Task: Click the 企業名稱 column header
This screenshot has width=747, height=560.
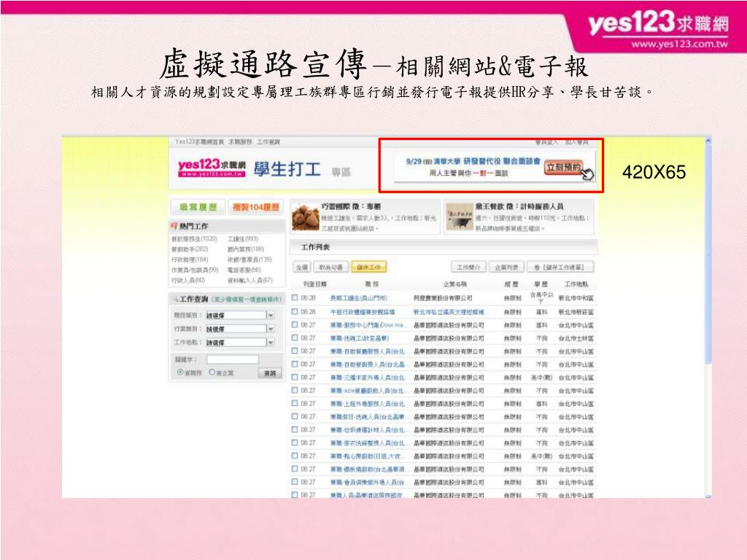Action: click(455, 284)
